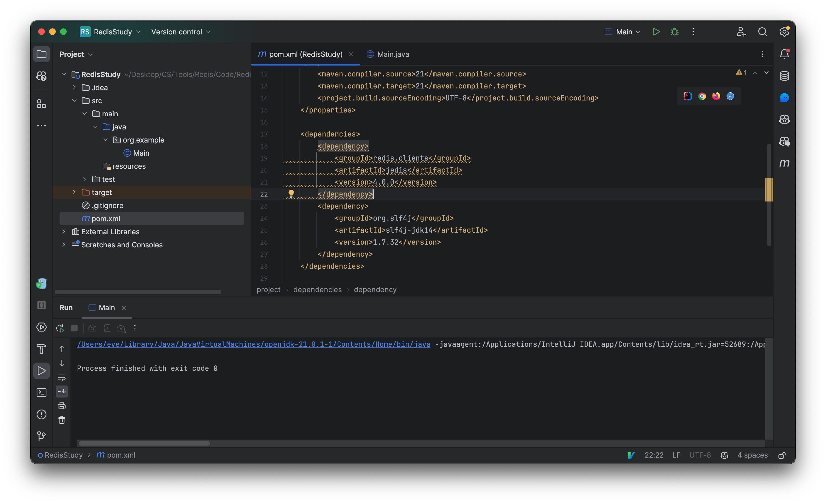
Task: Click the Project panel horizontal scrollbar
Action: (138, 292)
